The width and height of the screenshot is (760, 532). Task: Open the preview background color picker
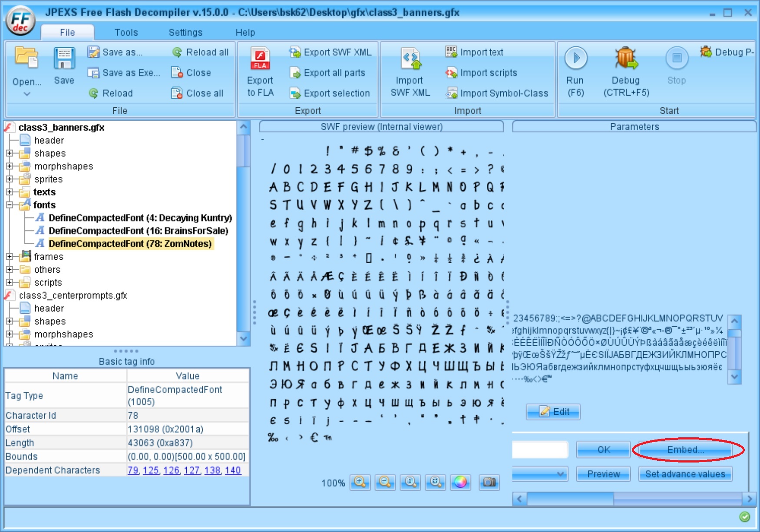tap(461, 482)
